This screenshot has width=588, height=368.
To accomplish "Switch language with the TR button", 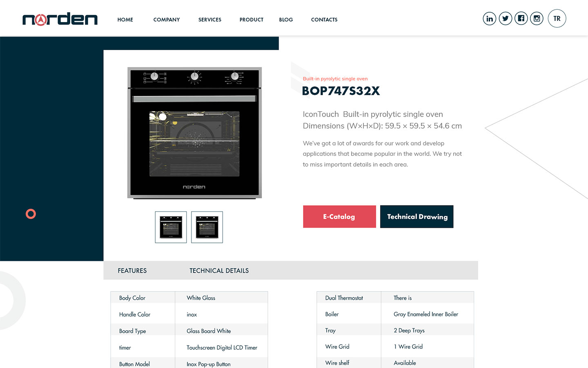I will click(x=557, y=18).
